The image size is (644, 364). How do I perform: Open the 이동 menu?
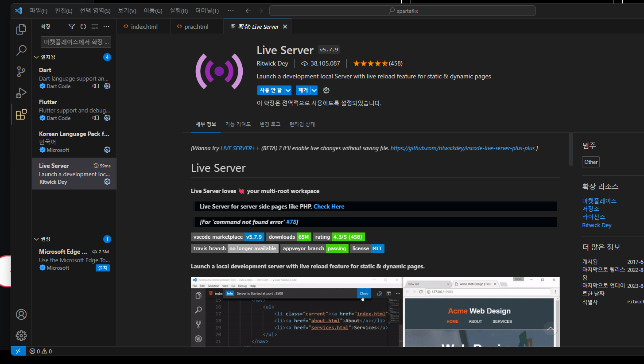tap(153, 11)
